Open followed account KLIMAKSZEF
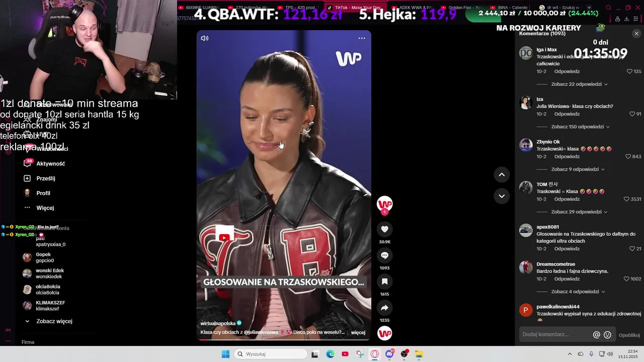The width and height of the screenshot is (644, 362). [44, 306]
